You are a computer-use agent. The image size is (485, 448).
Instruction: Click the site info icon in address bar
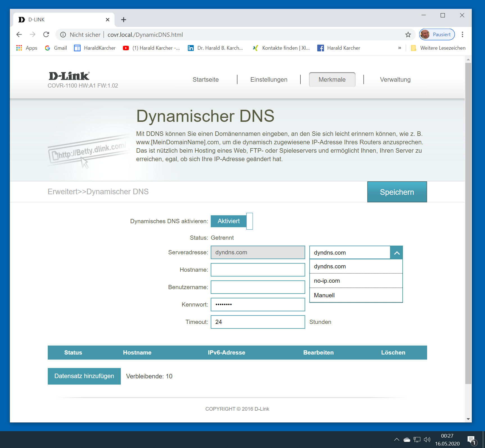pos(63,35)
